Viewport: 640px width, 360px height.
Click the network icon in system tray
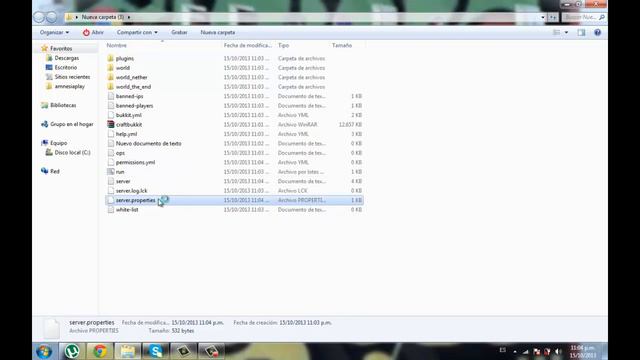pos(526,351)
